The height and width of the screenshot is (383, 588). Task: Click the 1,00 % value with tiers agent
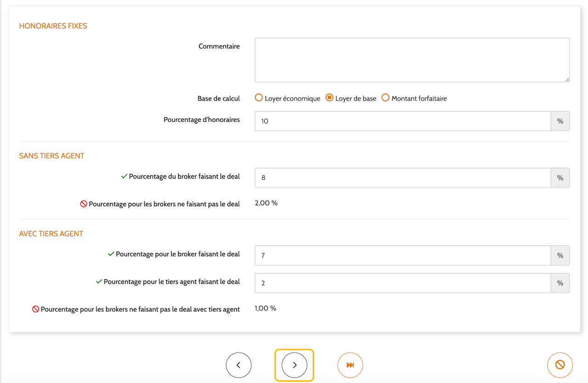pyautogui.click(x=266, y=309)
